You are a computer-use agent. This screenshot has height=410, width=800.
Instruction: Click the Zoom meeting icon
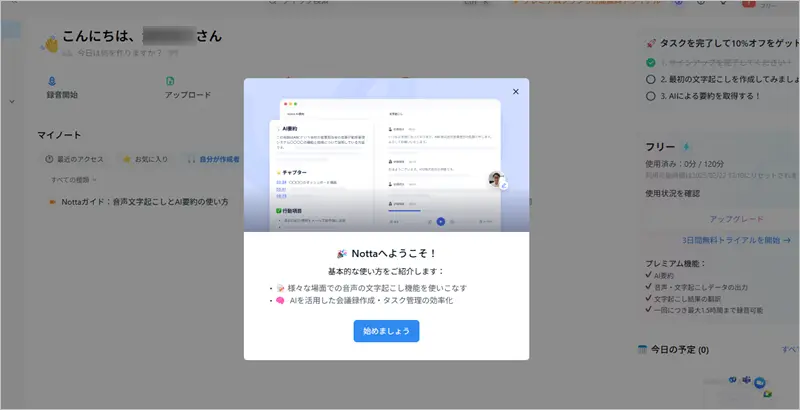(x=759, y=382)
